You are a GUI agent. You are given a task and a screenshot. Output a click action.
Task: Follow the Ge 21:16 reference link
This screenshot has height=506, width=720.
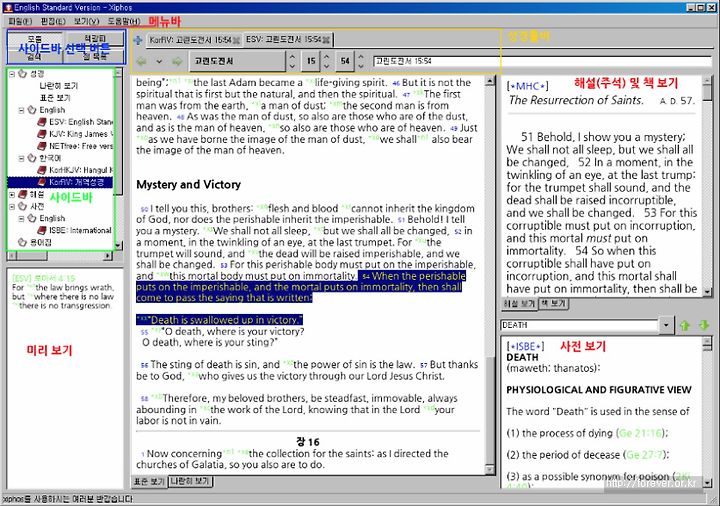(x=641, y=433)
